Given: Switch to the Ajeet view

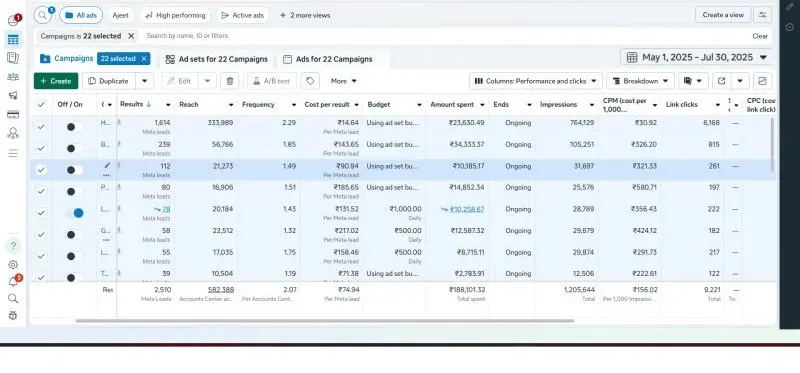Looking at the screenshot, I should click(121, 15).
